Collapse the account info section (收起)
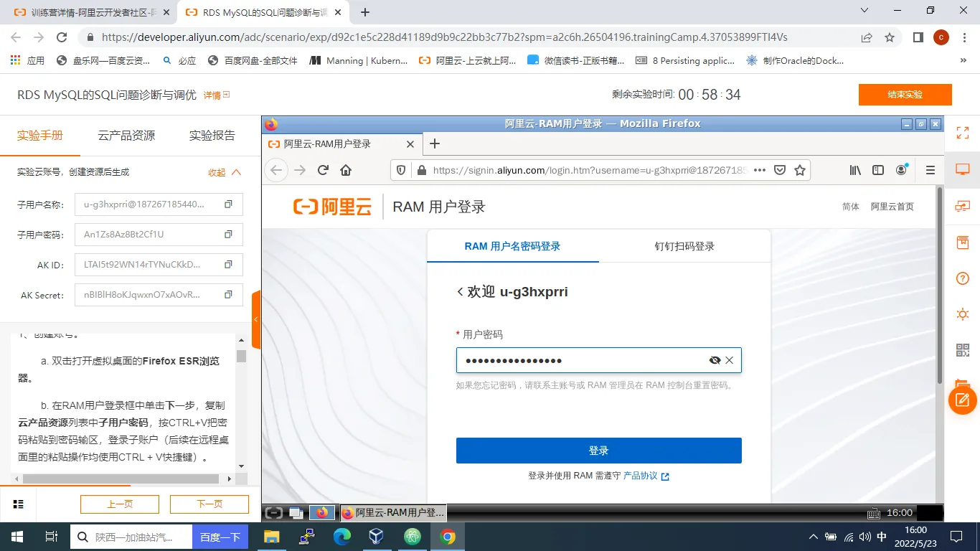This screenshot has height=551, width=980. click(225, 172)
